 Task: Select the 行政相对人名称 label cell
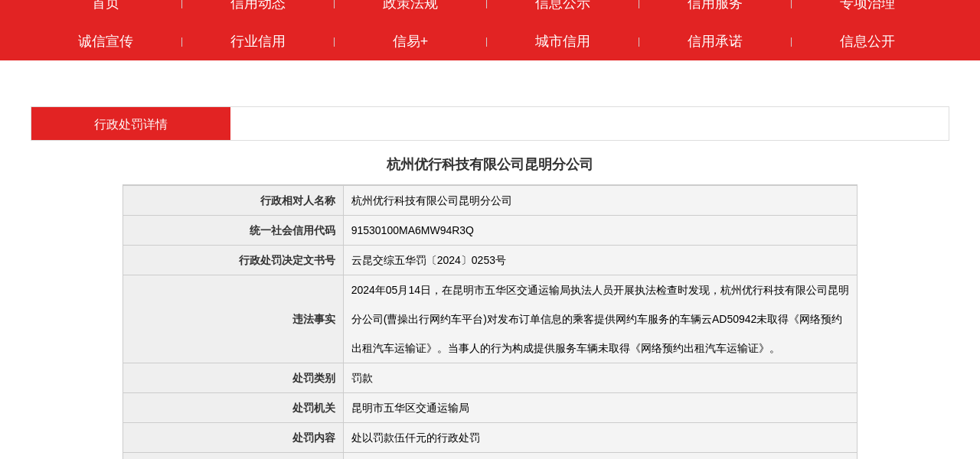point(234,200)
